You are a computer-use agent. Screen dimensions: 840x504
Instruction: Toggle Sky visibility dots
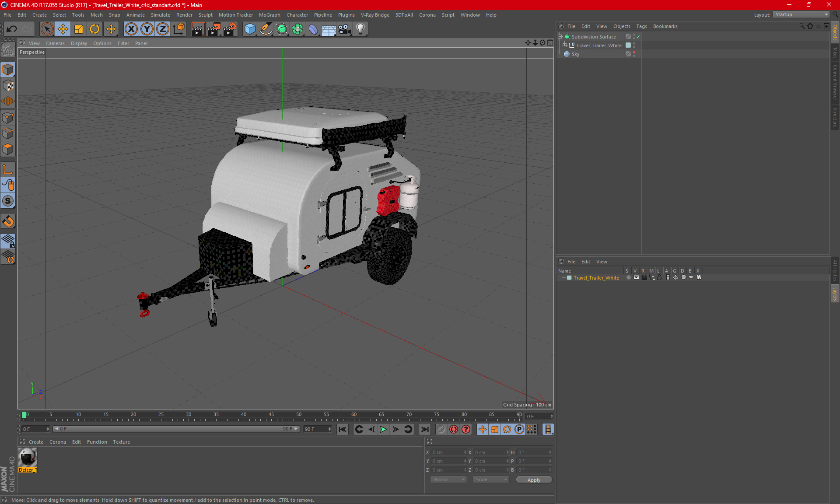tap(634, 54)
